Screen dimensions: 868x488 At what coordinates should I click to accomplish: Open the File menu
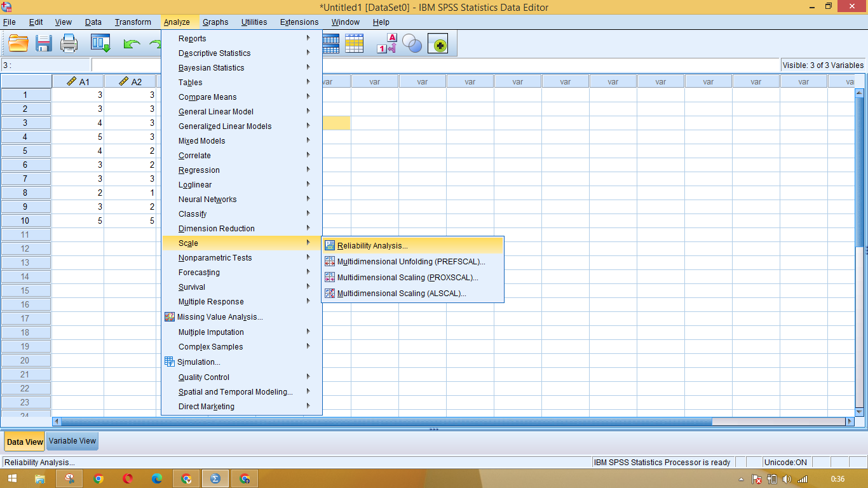tap(10, 22)
